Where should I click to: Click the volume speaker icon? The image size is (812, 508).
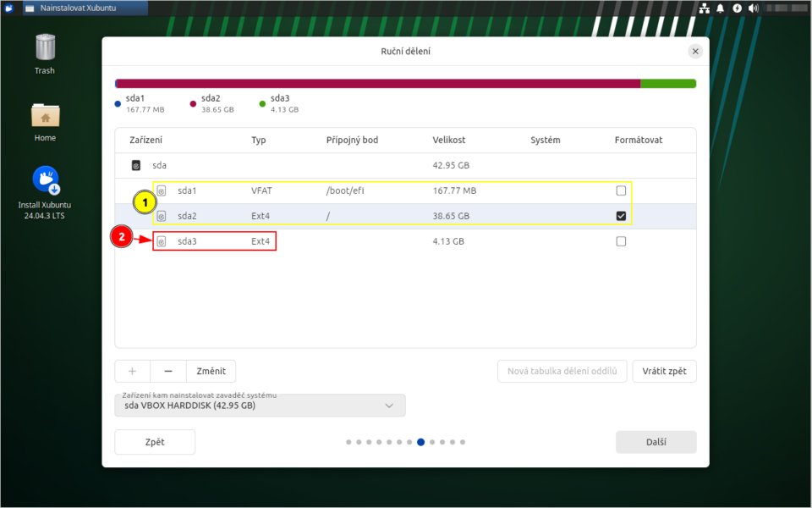[752, 8]
